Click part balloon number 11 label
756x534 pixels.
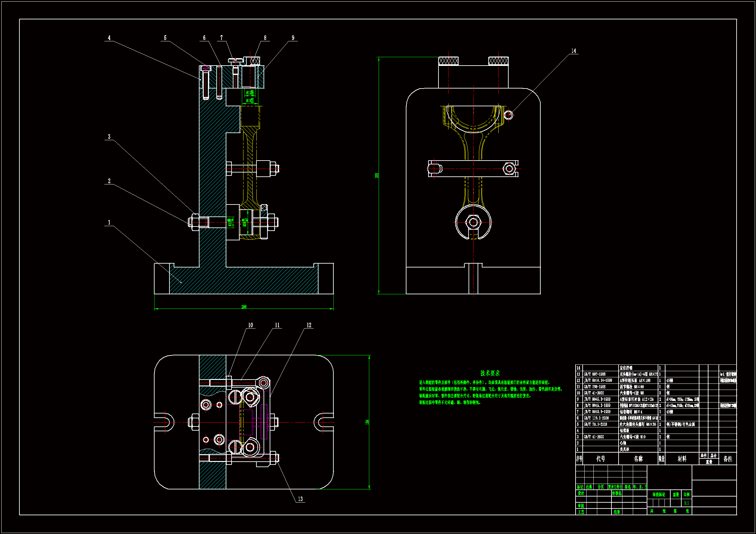(x=277, y=325)
